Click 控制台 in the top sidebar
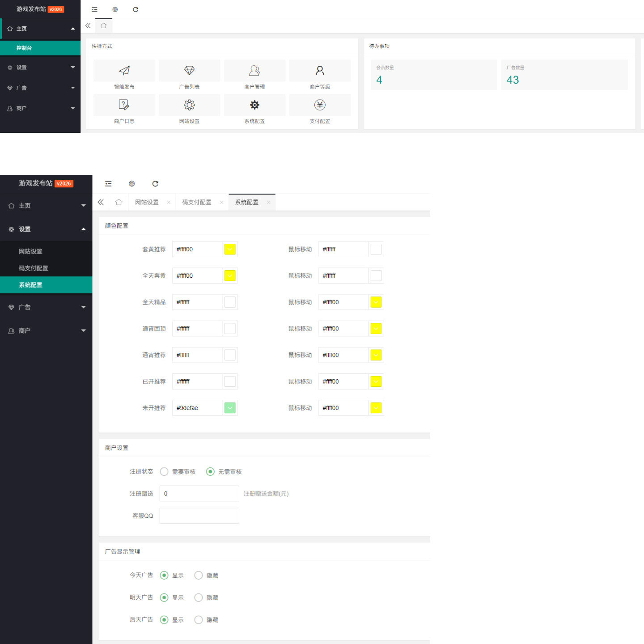 pos(24,48)
